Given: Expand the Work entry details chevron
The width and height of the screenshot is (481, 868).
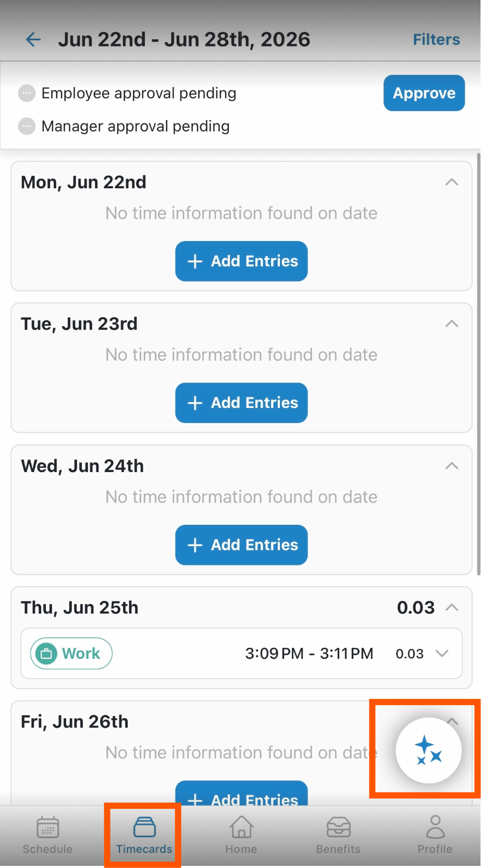Looking at the screenshot, I should pyautogui.click(x=442, y=654).
